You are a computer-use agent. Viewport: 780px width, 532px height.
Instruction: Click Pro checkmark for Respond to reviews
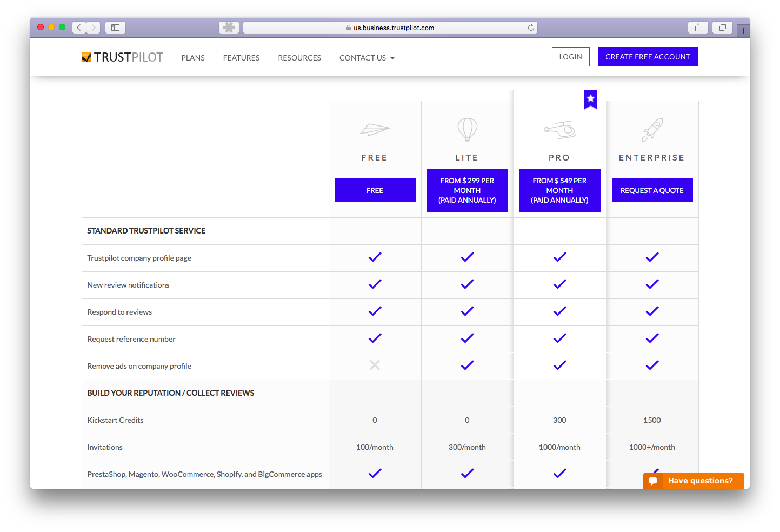[x=559, y=311]
